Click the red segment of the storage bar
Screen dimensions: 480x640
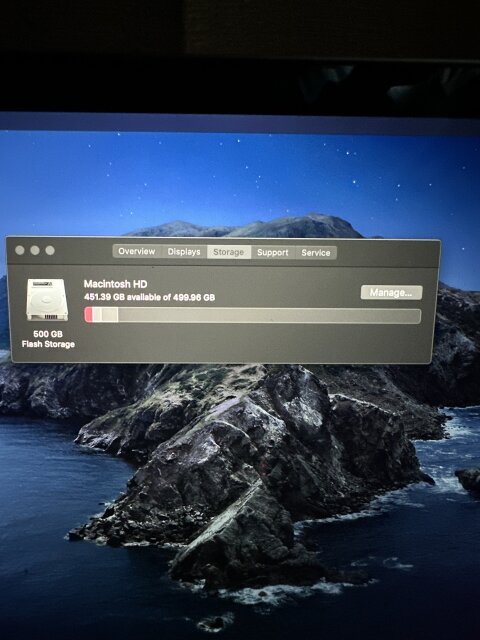click(89, 315)
